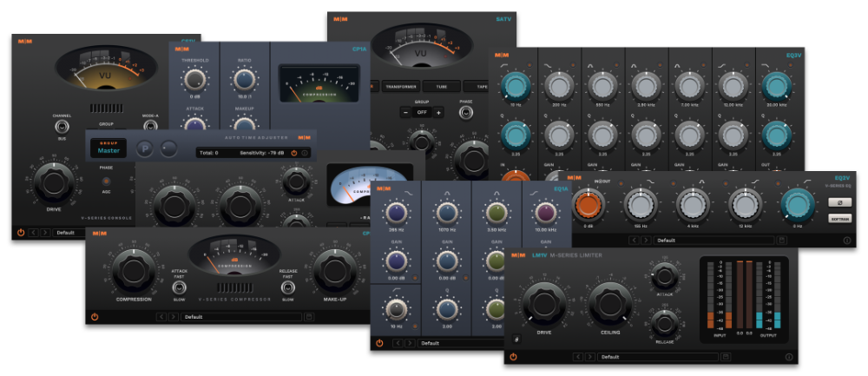Viewport: 868px width, 376px height.
Task: Toggle power in the Auto Time Adjuster
Action: pyautogui.click(x=294, y=152)
